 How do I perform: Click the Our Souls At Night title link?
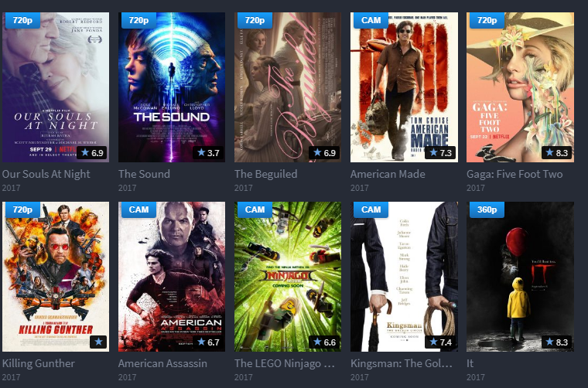pos(46,174)
